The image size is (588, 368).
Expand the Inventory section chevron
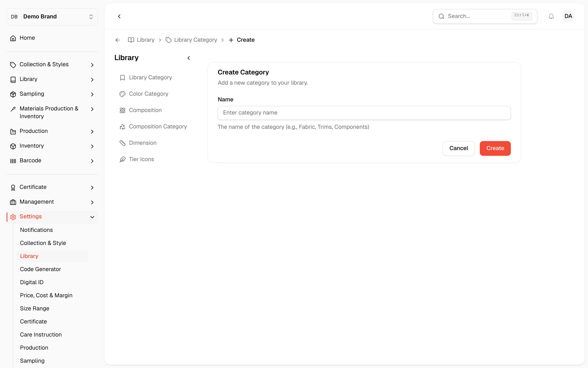92,146
